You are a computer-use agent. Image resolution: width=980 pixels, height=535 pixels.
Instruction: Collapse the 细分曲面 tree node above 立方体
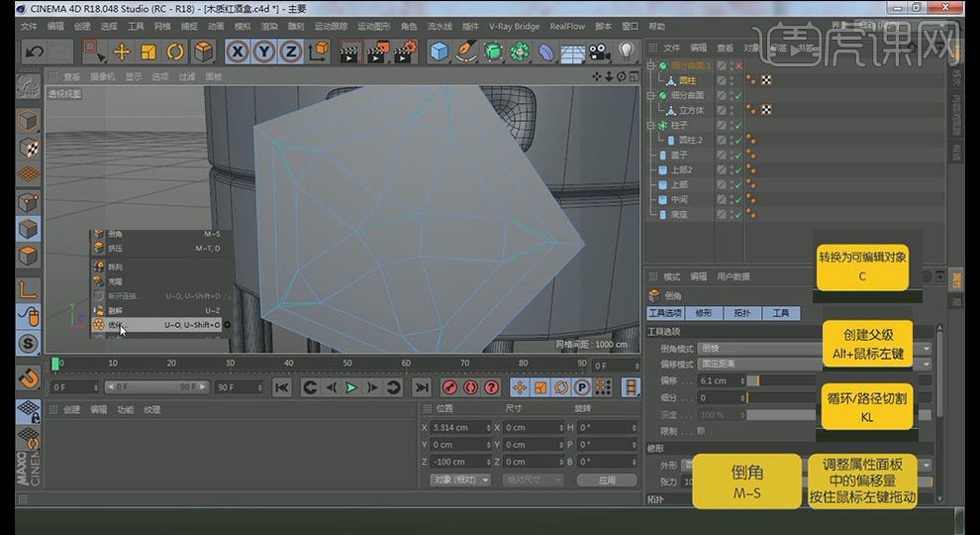[650, 95]
